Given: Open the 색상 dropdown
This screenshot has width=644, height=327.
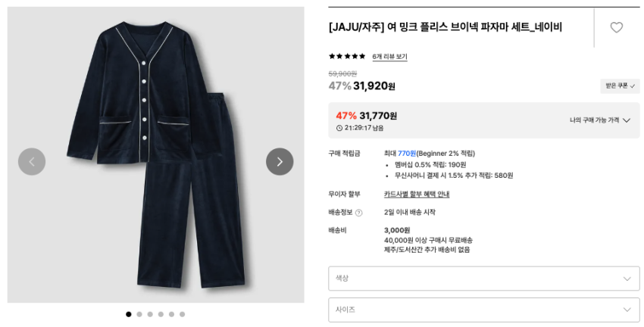Looking at the screenshot, I should [483, 278].
